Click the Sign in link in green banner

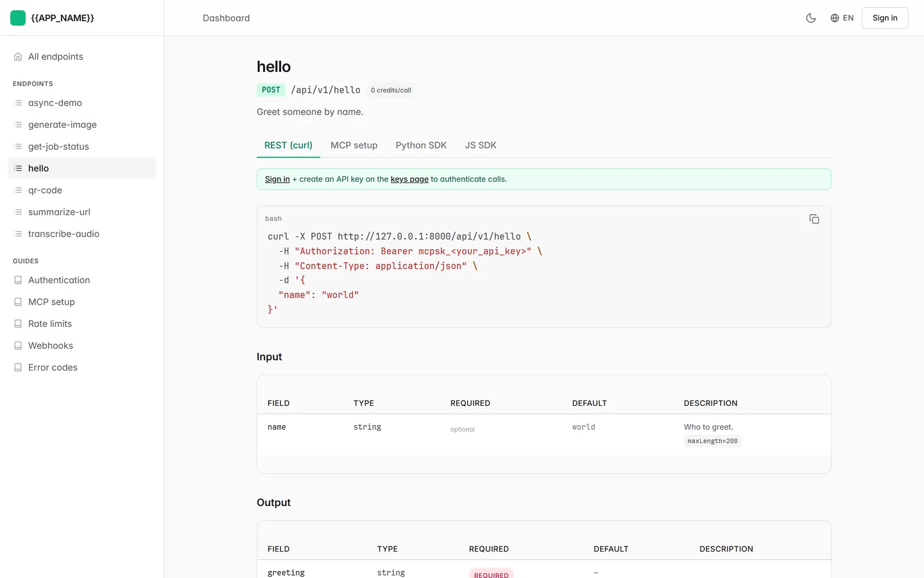pos(277,179)
